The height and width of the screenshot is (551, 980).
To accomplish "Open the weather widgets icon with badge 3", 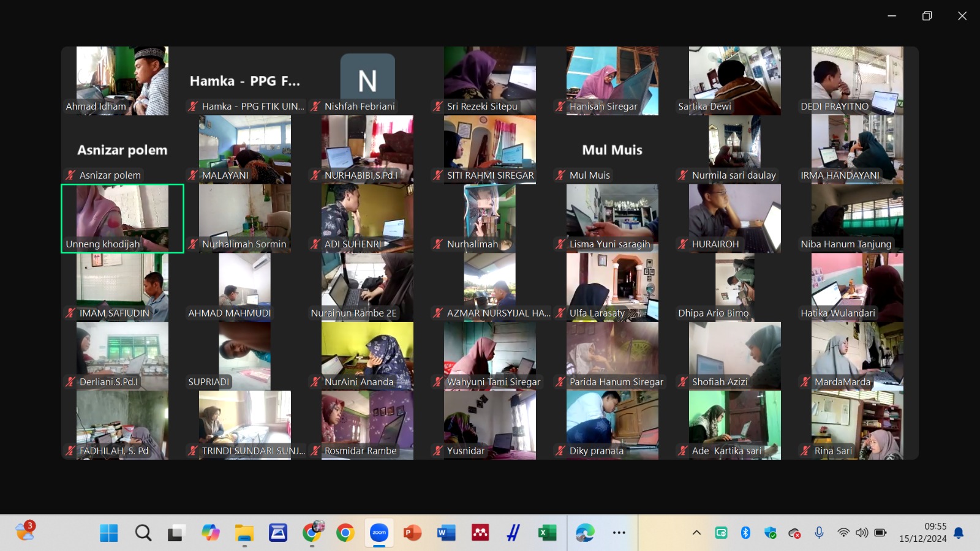I will point(25,531).
